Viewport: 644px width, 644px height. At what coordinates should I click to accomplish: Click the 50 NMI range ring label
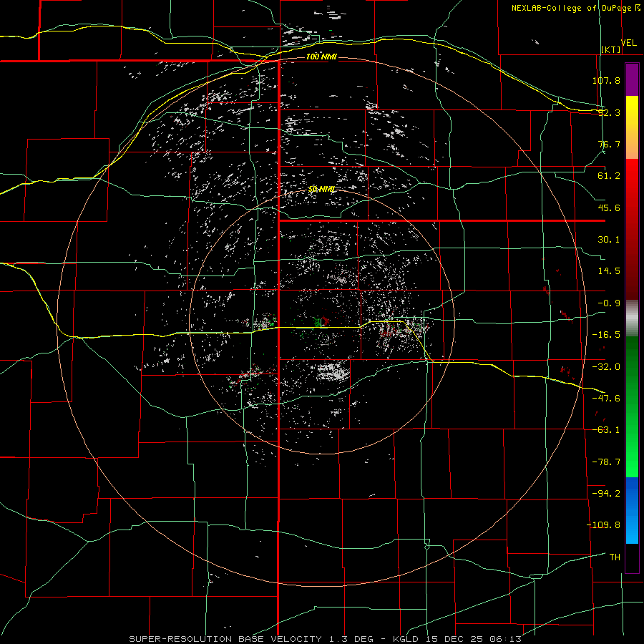[x=321, y=189]
